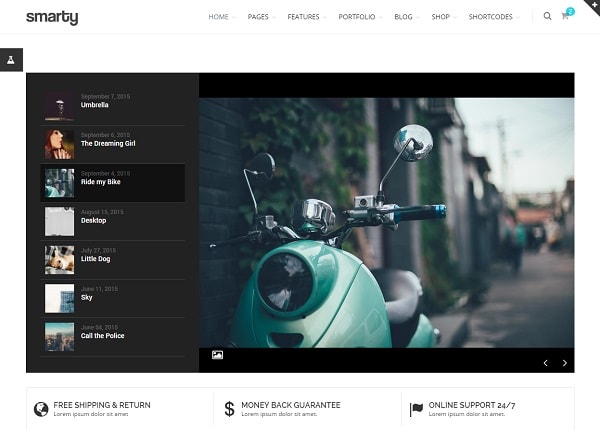Click the search magnifier icon
Viewport: 600px width, 430px height.
[x=547, y=17]
